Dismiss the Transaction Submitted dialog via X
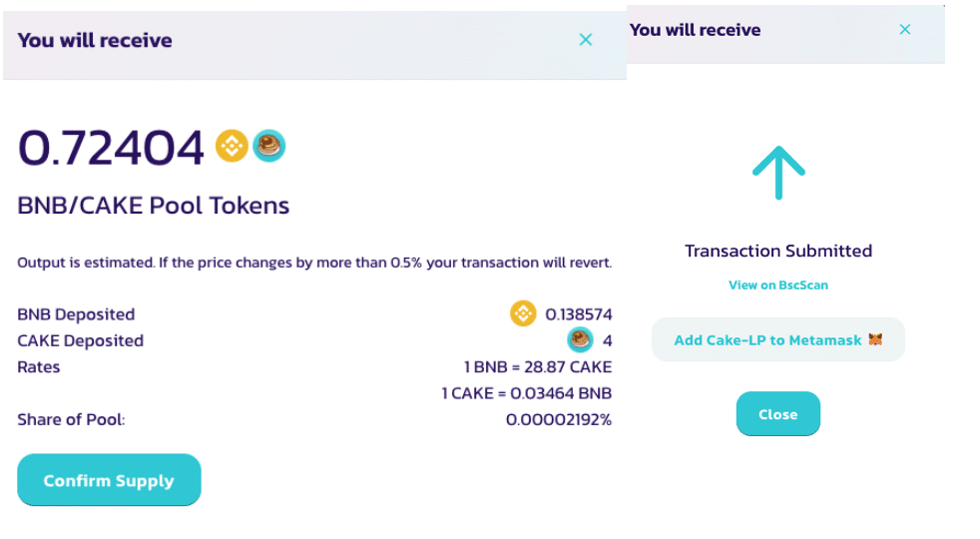The image size is (980, 539). click(x=905, y=30)
